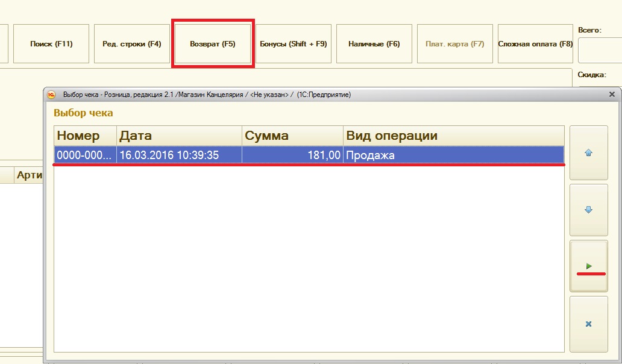Viewport: 622px width, 364px height.
Task: Click Ред. строки (F4) button
Action: pyautogui.click(x=132, y=43)
